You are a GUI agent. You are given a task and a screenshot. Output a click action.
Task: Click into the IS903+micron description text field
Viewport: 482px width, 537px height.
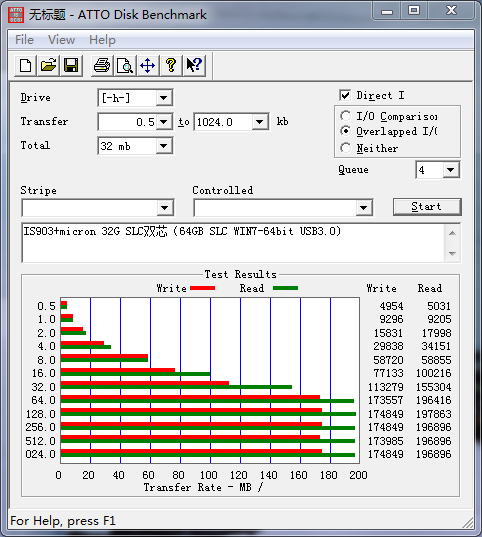pos(233,242)
